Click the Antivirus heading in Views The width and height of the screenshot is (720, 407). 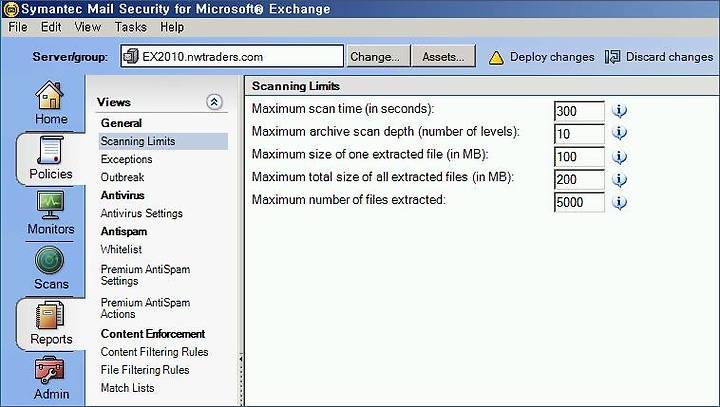122,195
